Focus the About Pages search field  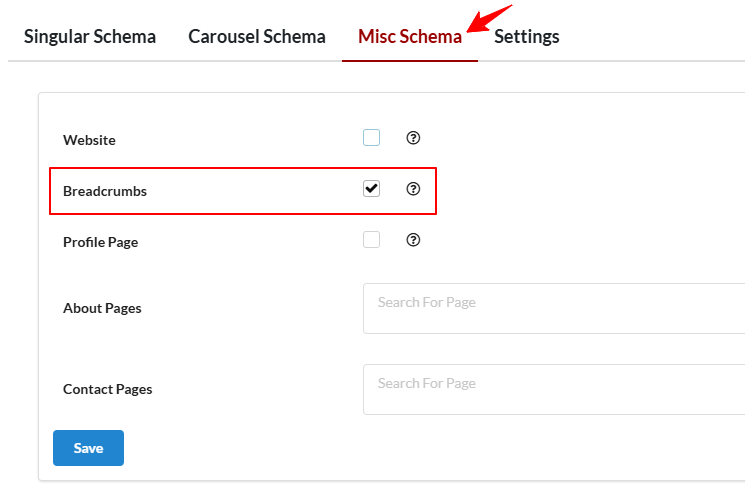(x=554, y=308)
